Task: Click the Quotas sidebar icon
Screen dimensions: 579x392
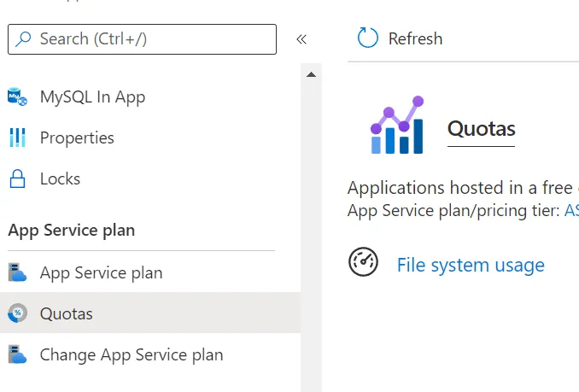Action: (x=17, y=313)
